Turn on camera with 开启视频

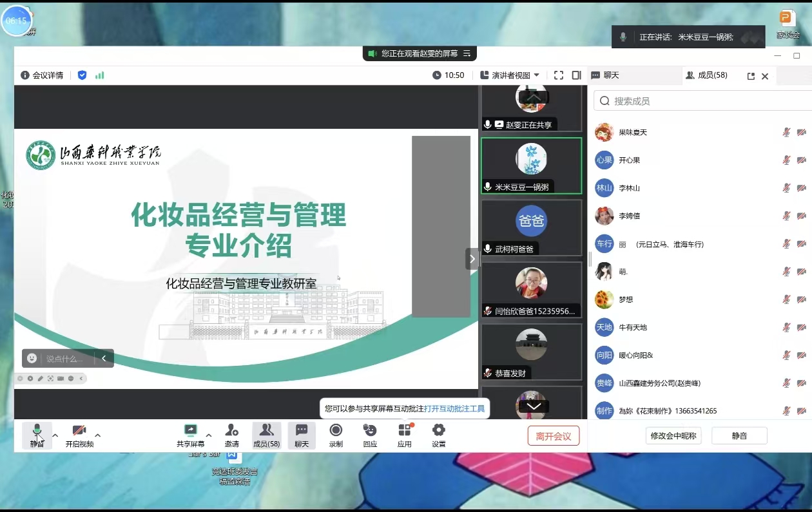(x=79, y=430)
